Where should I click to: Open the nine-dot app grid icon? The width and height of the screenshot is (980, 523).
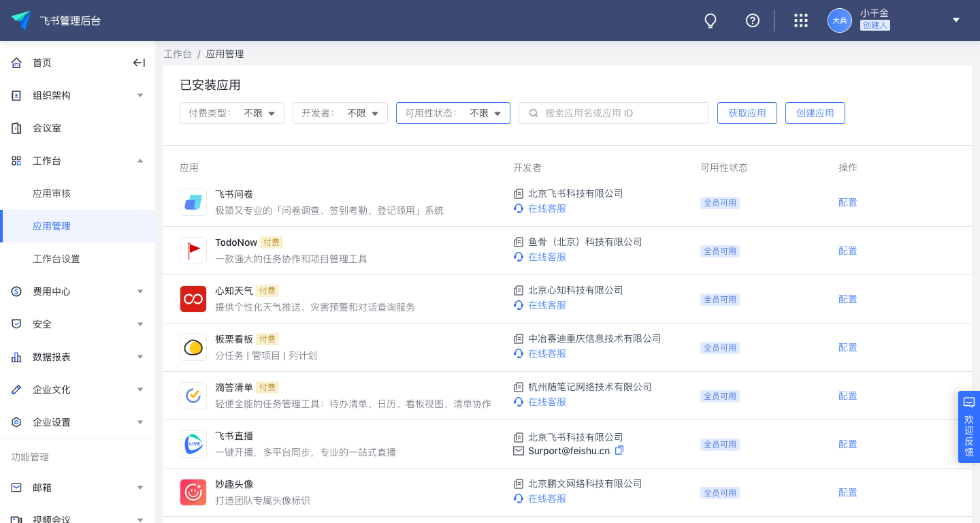pos(801,20)
